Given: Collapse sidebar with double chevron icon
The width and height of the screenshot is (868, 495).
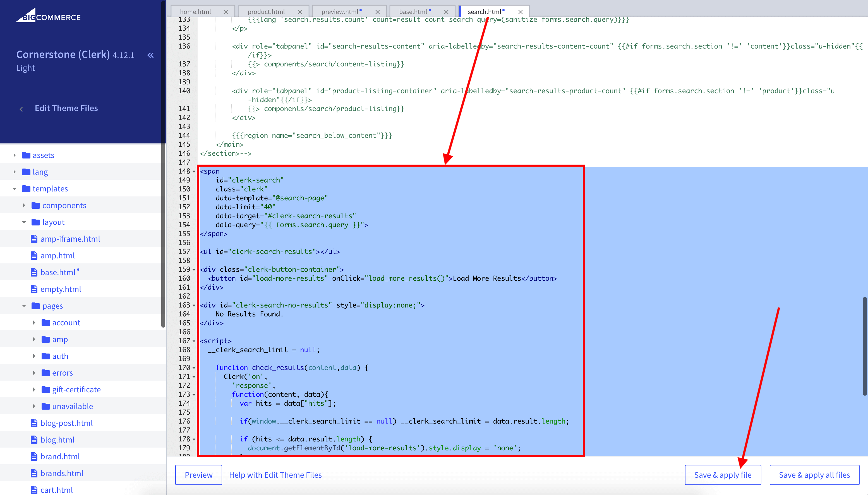Looking at the screenshot, I should (151, 55).
